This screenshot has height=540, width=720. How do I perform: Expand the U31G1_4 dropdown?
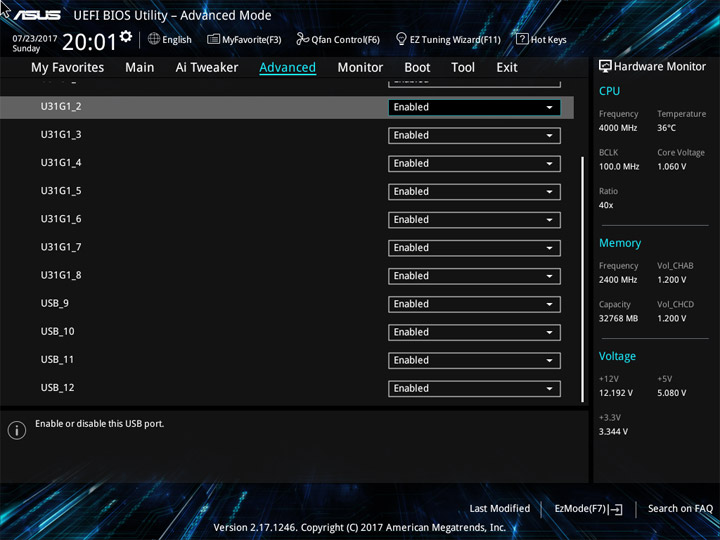click(474, 163)
